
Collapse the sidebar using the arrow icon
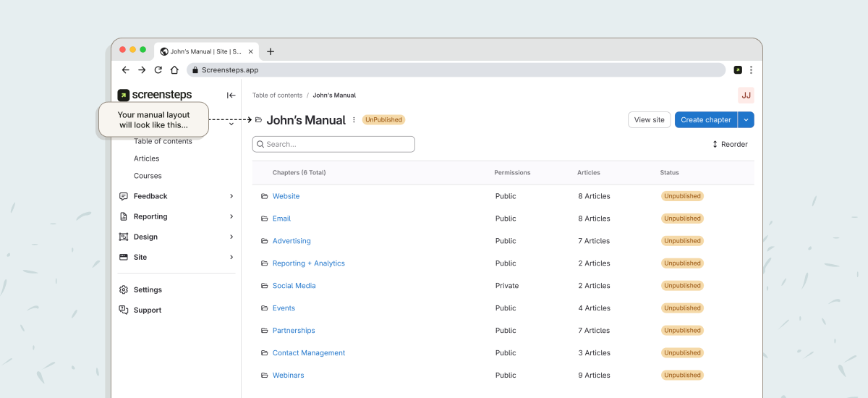point(231,96)
